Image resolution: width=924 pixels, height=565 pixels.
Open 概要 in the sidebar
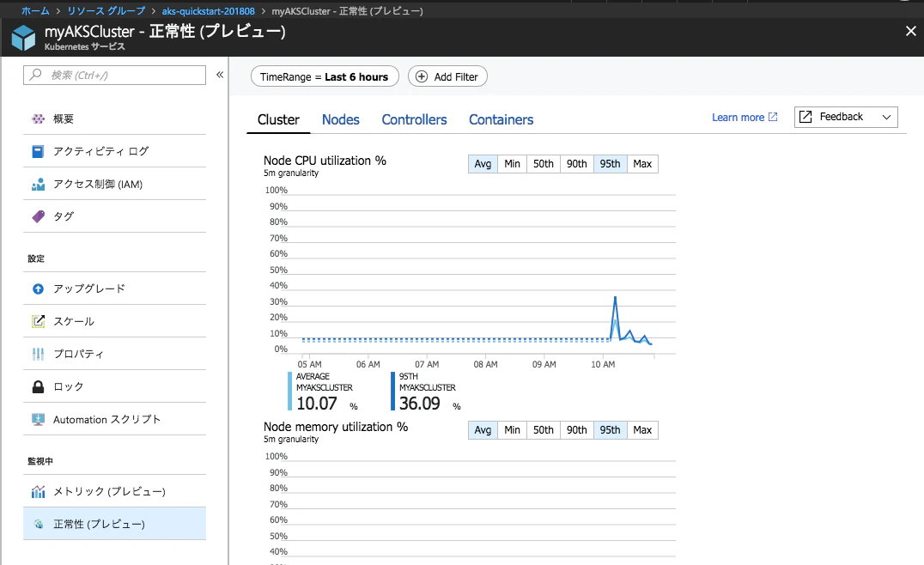[x=114, y=119]
